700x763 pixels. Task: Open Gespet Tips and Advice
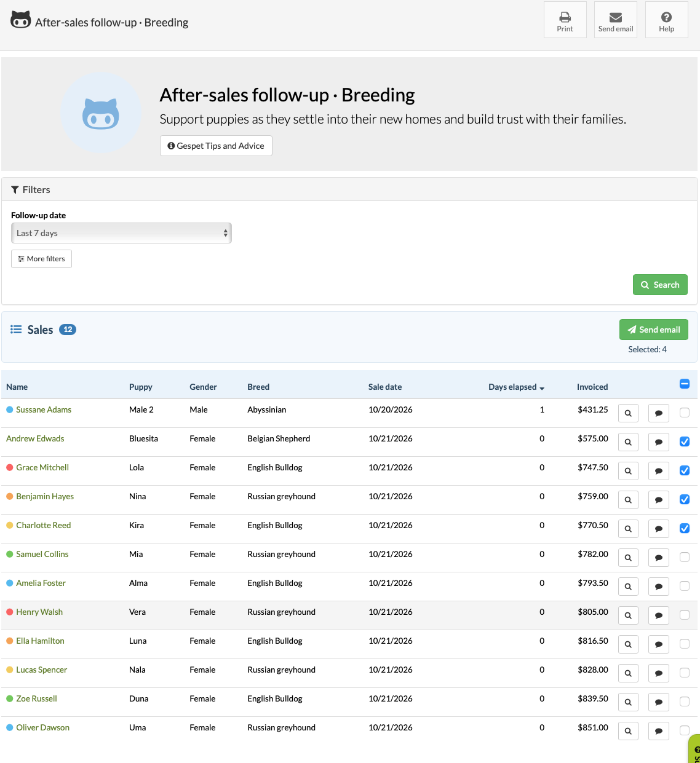(x=216, y=146)
